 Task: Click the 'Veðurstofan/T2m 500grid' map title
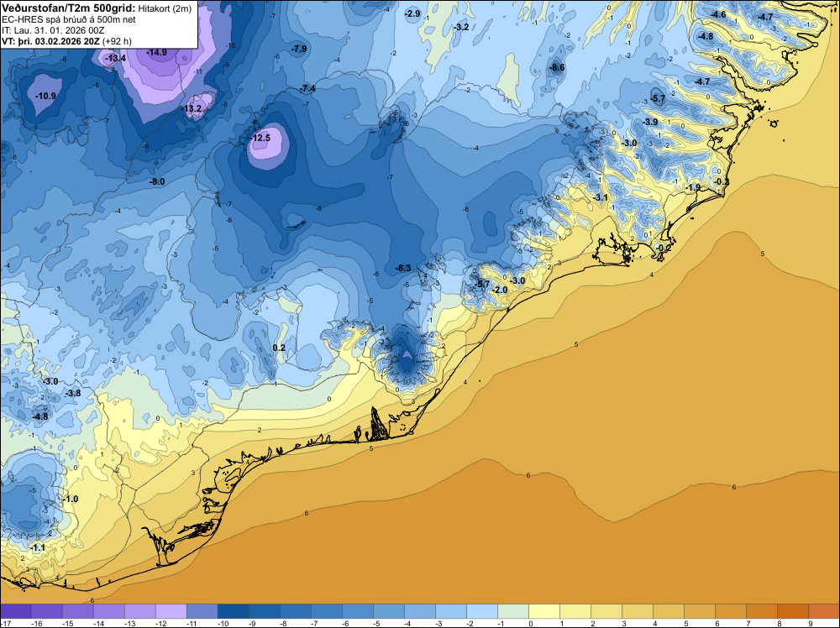[x=69, y=8]
